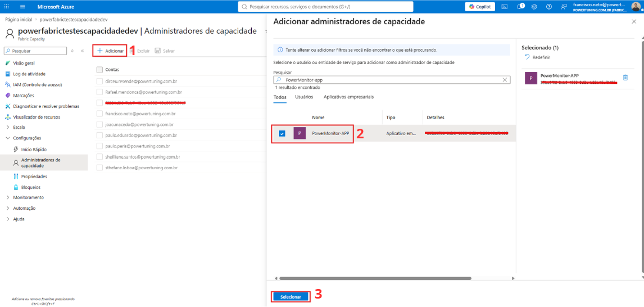
Task: Check the sthefane.lisboa account checkbox
Action: [x=99, y=168]
